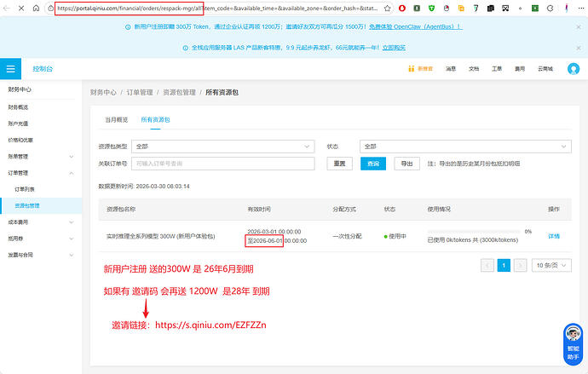Open the hamburger menu beside 控制台

10,69
